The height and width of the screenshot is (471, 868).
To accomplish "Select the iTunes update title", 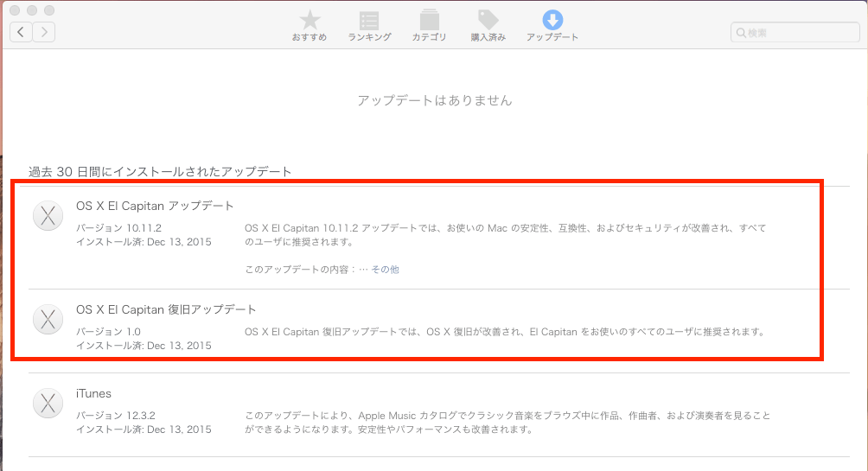I will 93,393.
